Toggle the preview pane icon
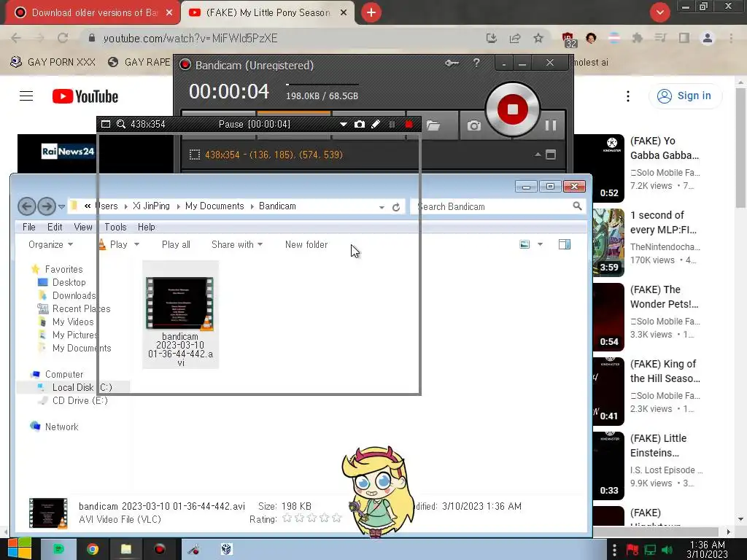 point(565,244)
